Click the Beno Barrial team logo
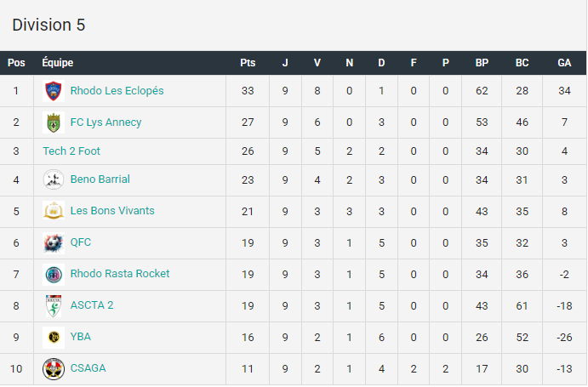Screen dimensions: 588x387 pyautogui.click(x=54, y=179)
